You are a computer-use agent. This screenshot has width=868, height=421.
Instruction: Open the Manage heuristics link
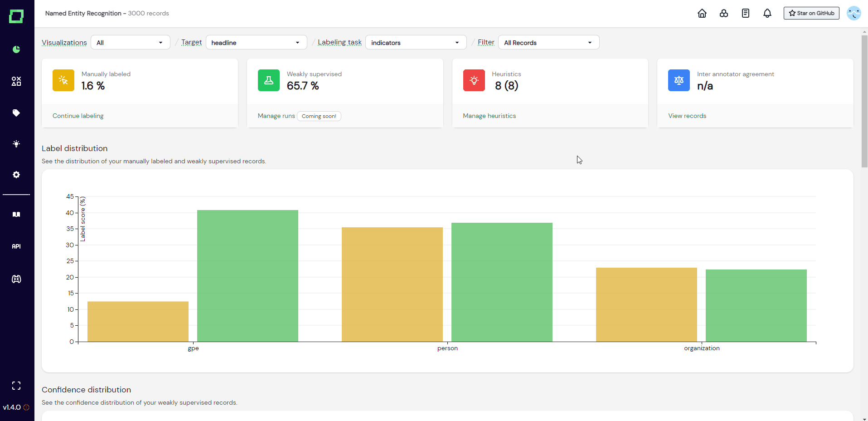(490, 116)
